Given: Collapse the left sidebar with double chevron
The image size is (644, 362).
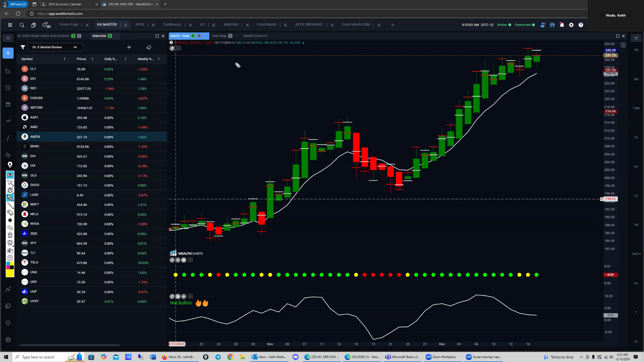Looking at the screenshot, I should (8, 38).
